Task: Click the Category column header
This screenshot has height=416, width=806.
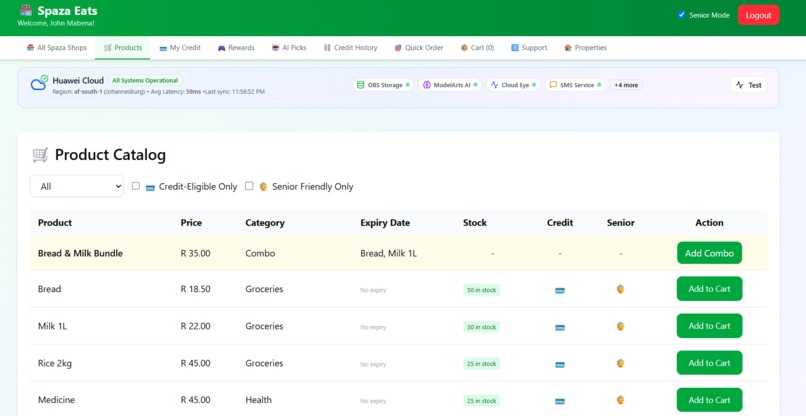Action: click(265, 223)
